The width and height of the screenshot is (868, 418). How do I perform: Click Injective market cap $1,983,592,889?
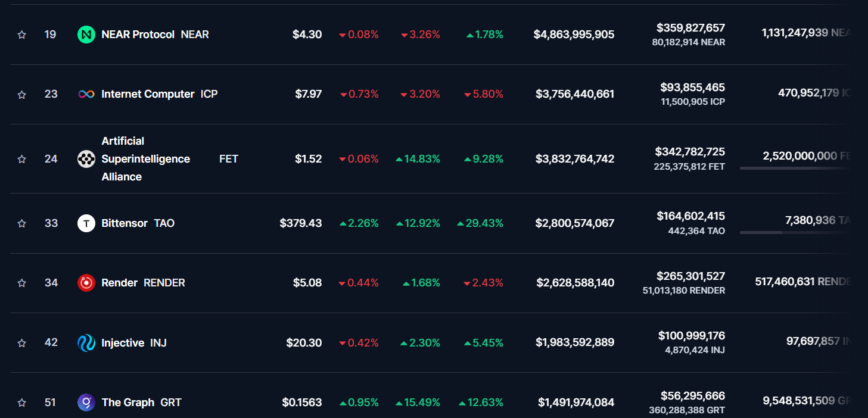tap(575, 343)
